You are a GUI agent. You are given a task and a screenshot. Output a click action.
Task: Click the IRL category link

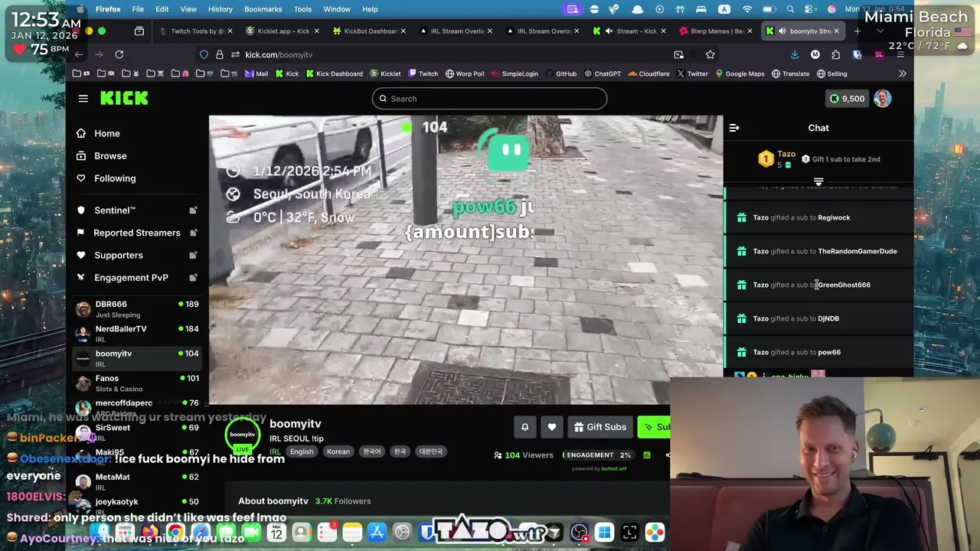pyautogui.click(x=274, y=452)
